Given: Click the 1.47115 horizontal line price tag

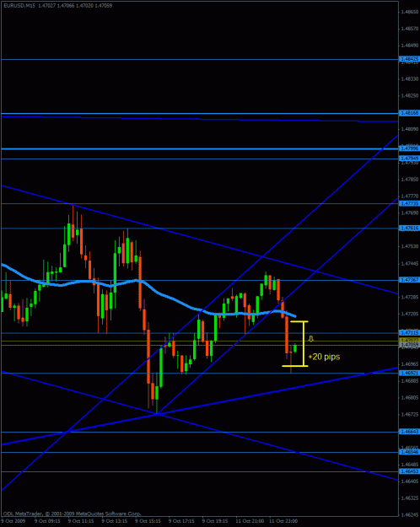Looking at the screenshot, I should coord(409,333).
